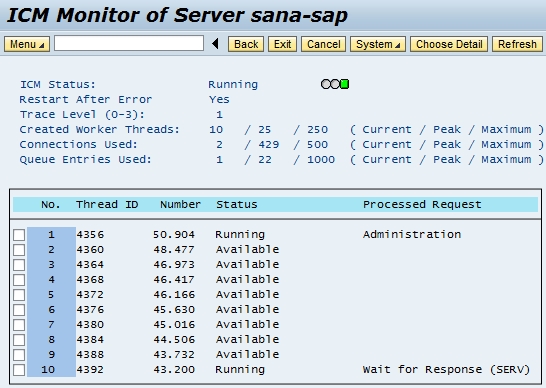Click row number 1 cell
Screen dimensions: 546x388
pyautogui.click(x=52, y=235)
